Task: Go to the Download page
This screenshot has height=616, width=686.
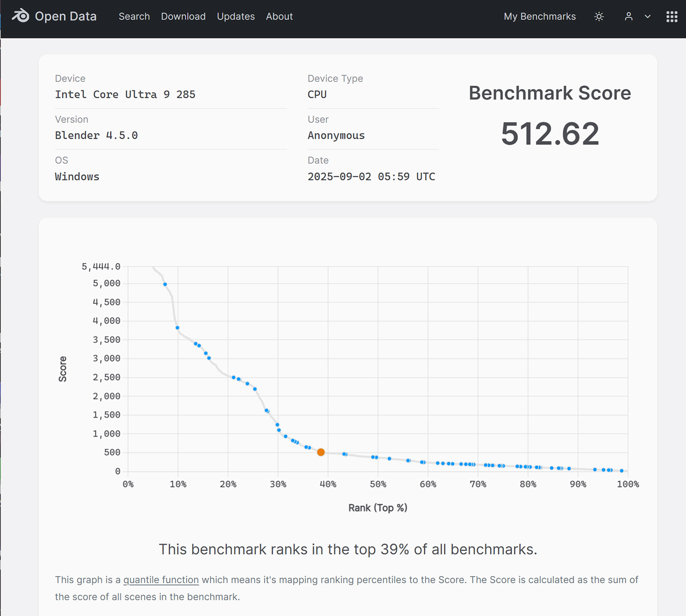Action: (183, 17)
